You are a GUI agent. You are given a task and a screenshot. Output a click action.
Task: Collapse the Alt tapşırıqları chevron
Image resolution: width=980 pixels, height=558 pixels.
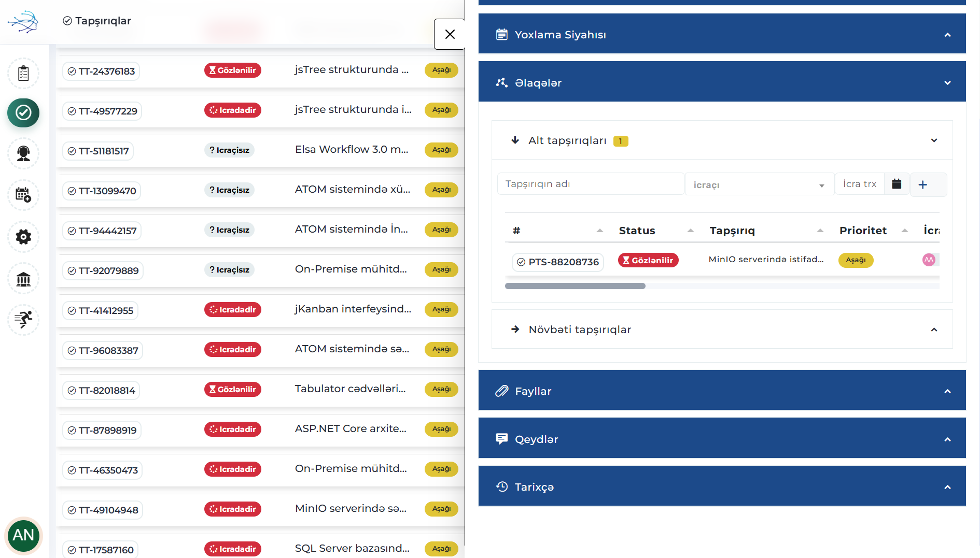(x=934, y=140)
